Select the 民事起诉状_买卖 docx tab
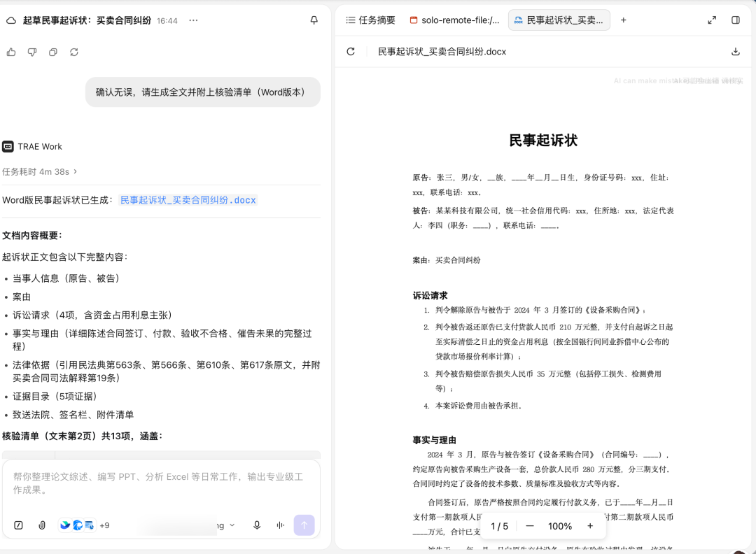 559,20
